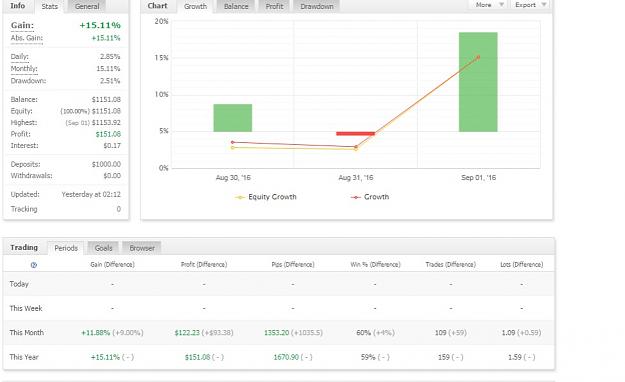Image resolution: width=625 pixels, height=382 pixels.
Task: Show the Drawdown chart tab
Action: (316, 6)
